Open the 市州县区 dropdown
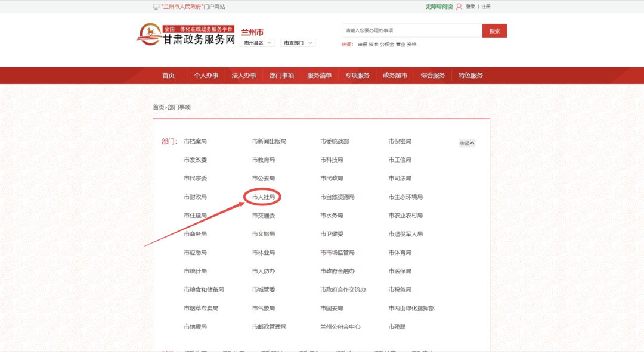The height and width of the screenshot is (352, 644). coord(258,43)
